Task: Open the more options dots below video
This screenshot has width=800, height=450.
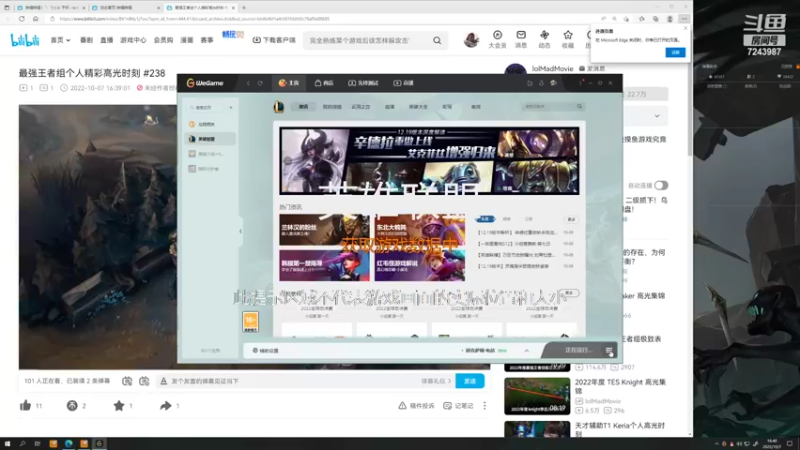Action: click(485, 406)
